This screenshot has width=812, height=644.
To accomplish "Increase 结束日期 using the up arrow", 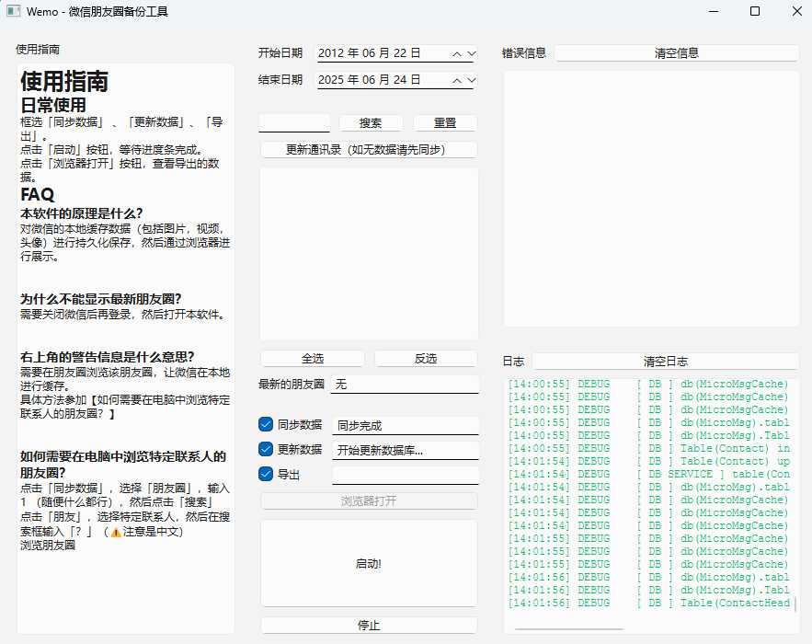I will coord(457,80).
